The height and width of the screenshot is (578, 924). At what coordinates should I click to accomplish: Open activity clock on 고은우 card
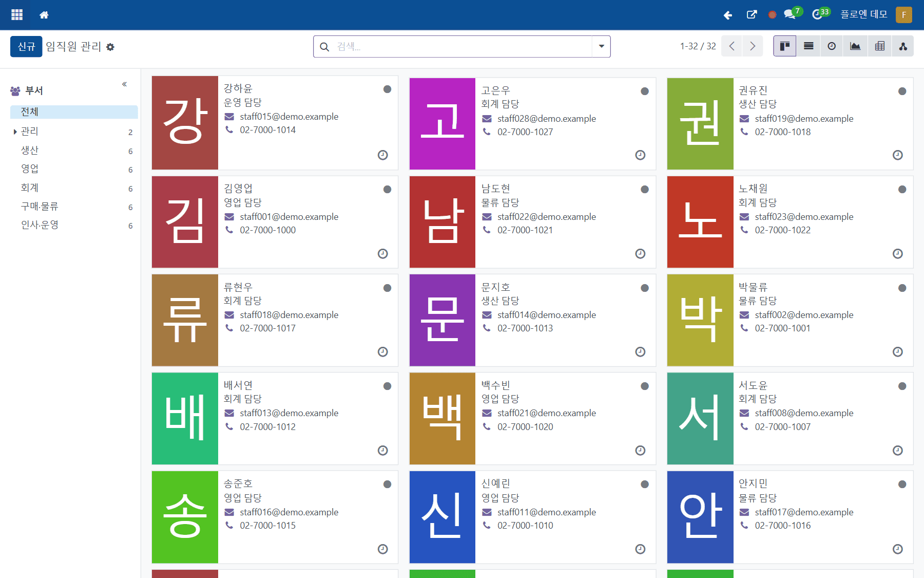[640, 155]
